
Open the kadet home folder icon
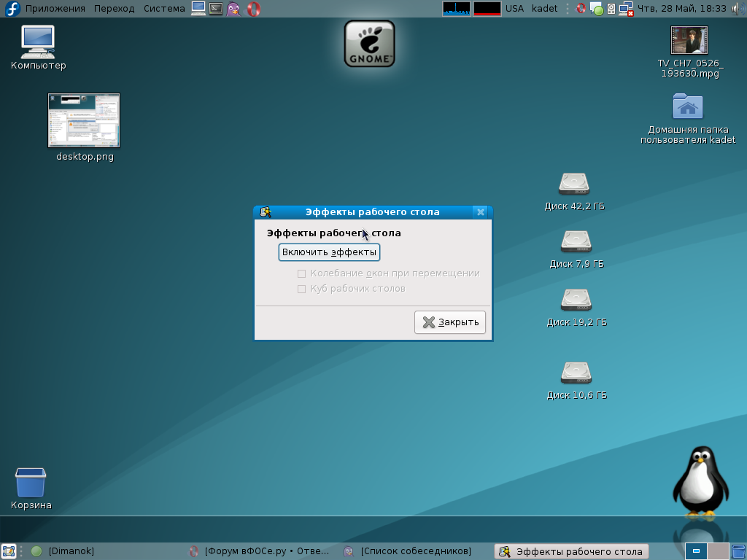pyautogui.click(x=687, y=106)
